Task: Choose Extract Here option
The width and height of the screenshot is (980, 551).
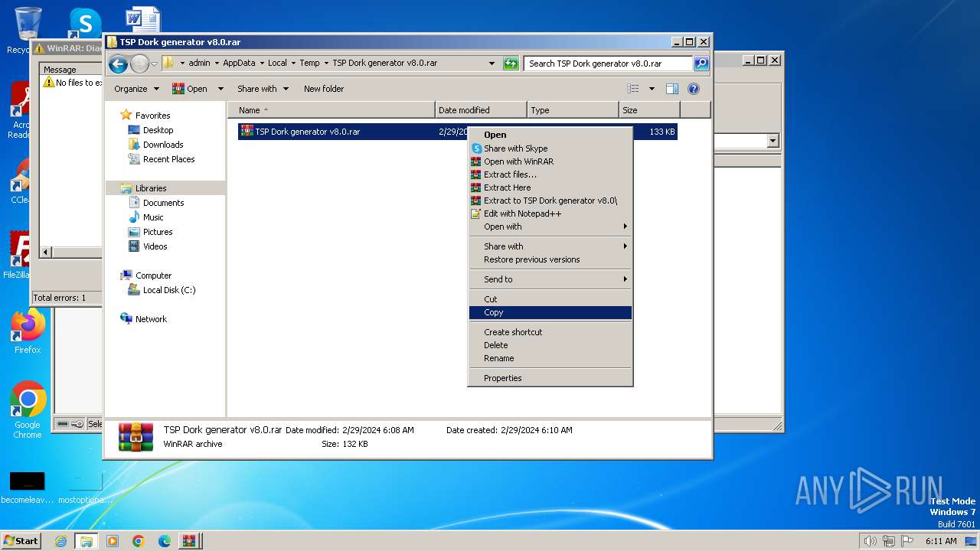Action: click(x=550, y=187)
